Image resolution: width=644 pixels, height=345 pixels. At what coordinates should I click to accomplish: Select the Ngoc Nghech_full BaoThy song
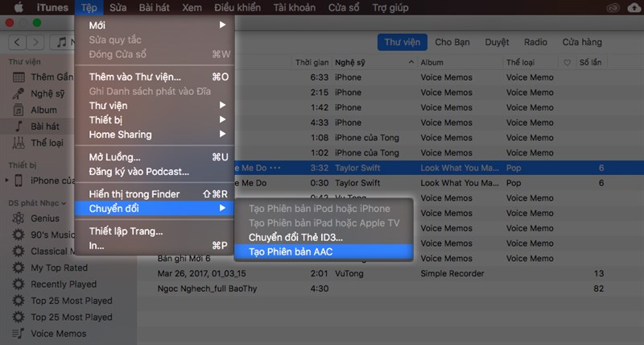[x=390, y=289]
